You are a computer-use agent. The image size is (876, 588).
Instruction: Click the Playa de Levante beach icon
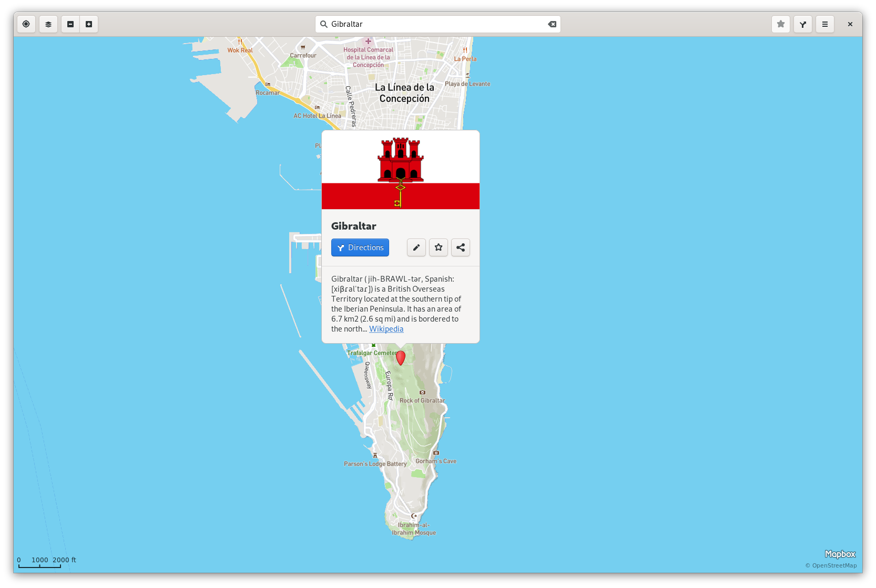click(467, 76)
